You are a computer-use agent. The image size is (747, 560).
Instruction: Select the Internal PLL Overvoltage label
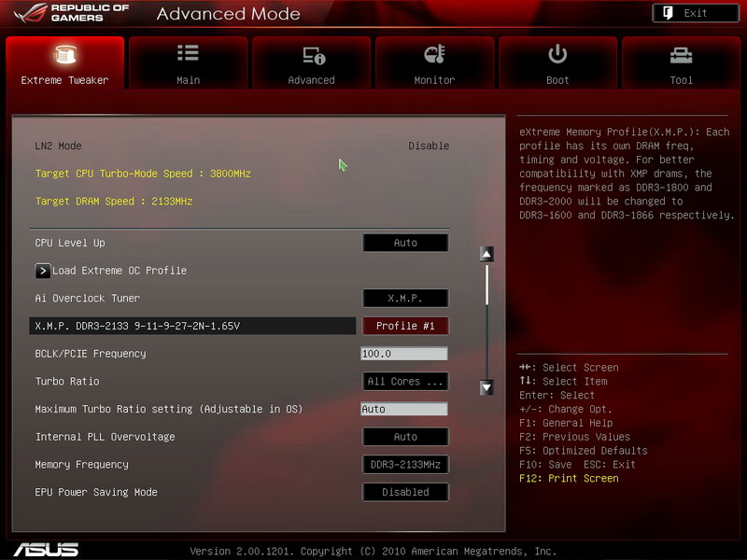click(x=106, y=437)
